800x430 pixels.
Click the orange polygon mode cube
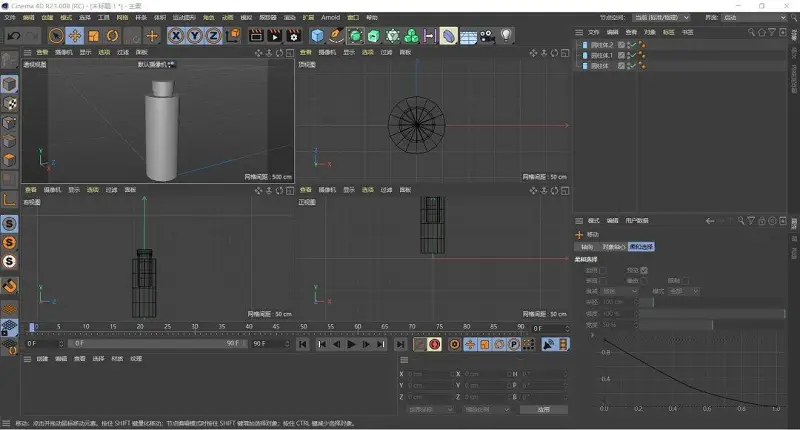10,160
